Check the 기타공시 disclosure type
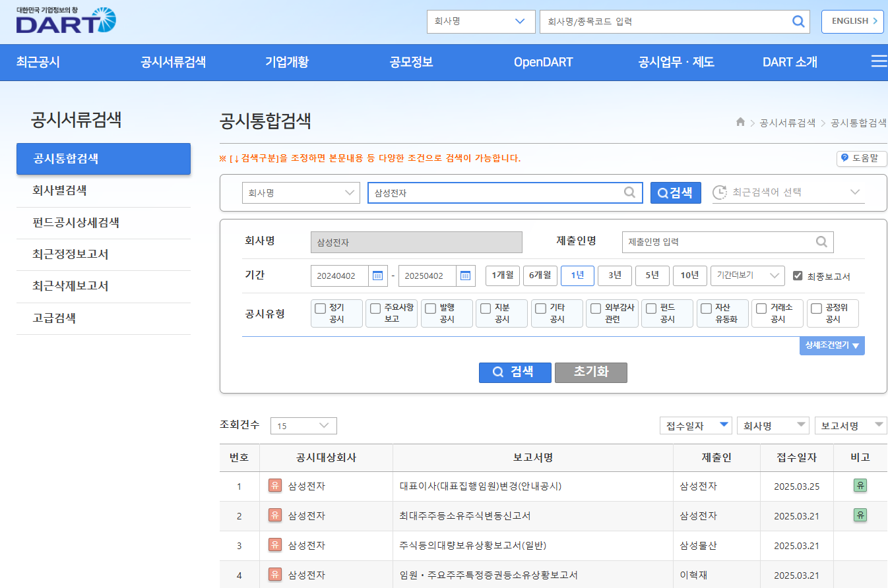Image resolution: width=888 pixels, height=588 pixels. [x=541, y=308]
